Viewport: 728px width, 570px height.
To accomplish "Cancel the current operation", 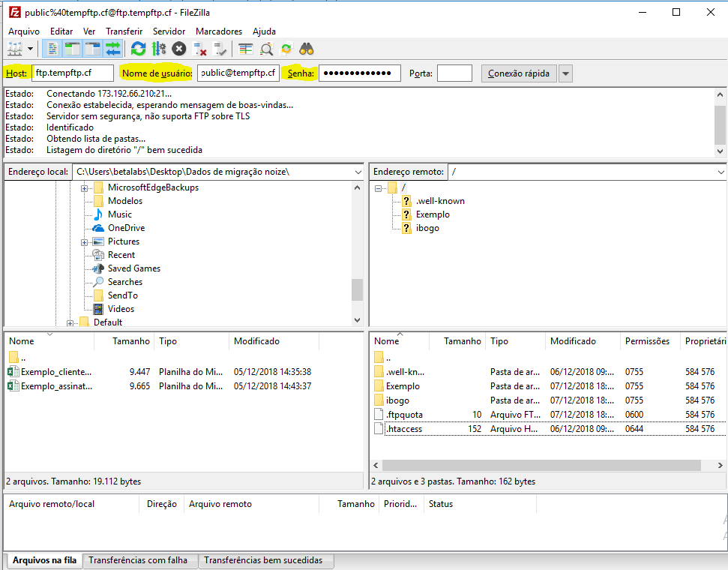I will click(x=179, y=49).
